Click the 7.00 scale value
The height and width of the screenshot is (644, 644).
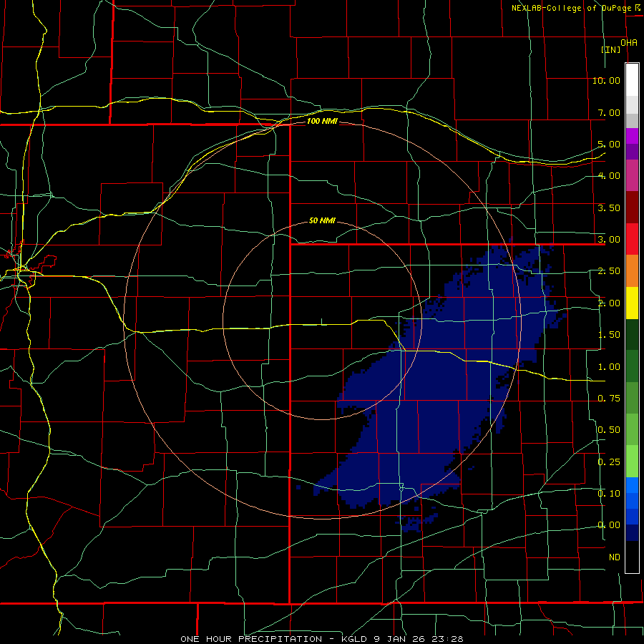[x=609, y=112]
